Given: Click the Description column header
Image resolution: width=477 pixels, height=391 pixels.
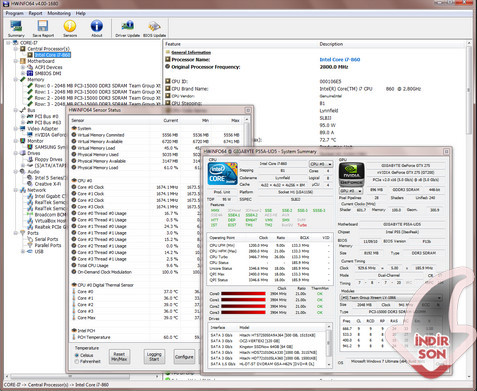Looking at the screenshot, I should [x=331, y=44].
